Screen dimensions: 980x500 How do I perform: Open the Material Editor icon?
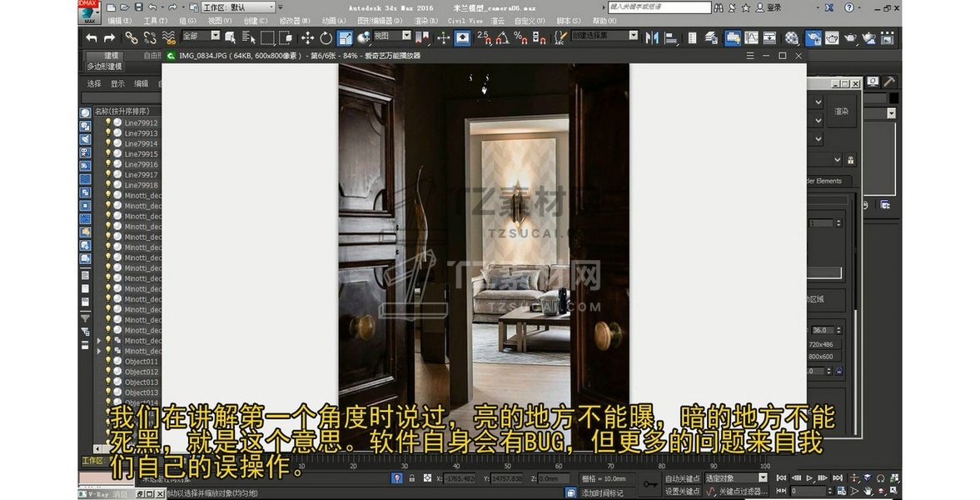(792, 38)
